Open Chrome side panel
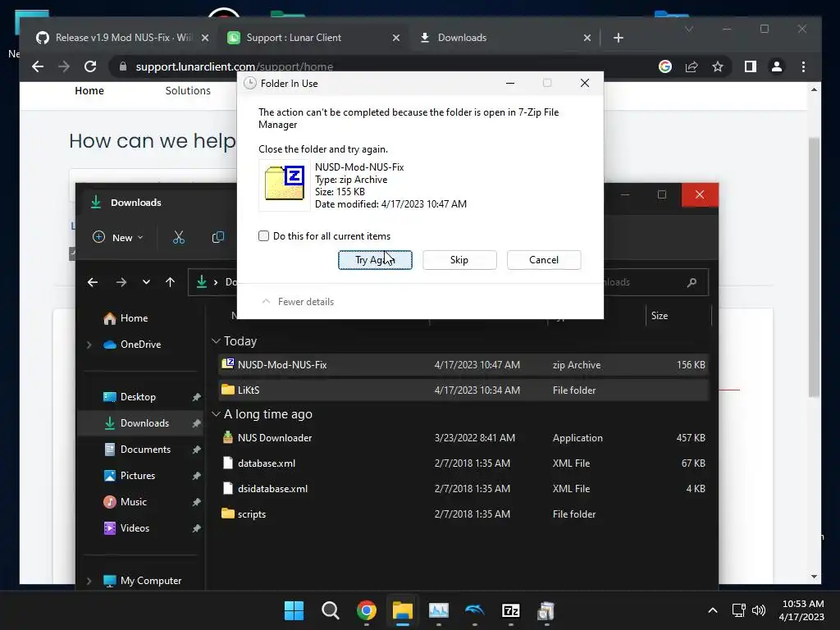Screen dimensions: 840x630 (750, 66)
